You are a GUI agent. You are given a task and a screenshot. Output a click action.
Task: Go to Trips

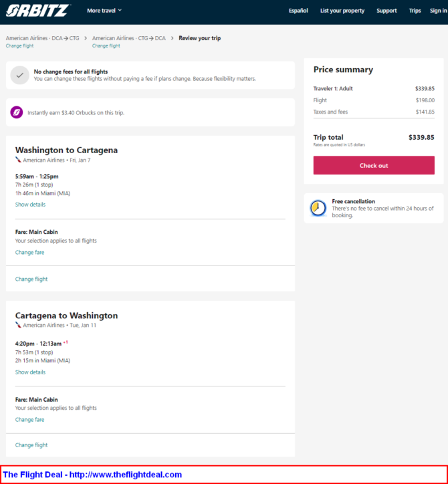click(x=415, y=11)
